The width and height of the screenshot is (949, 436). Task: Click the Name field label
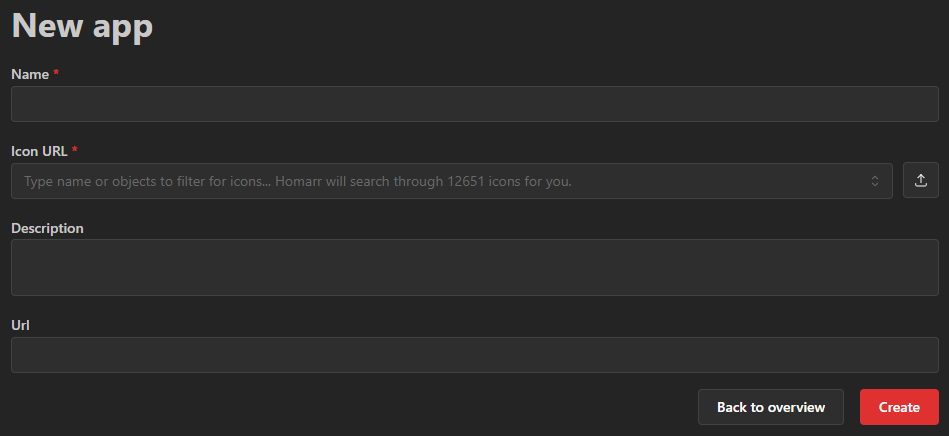[x=30, y=74]
